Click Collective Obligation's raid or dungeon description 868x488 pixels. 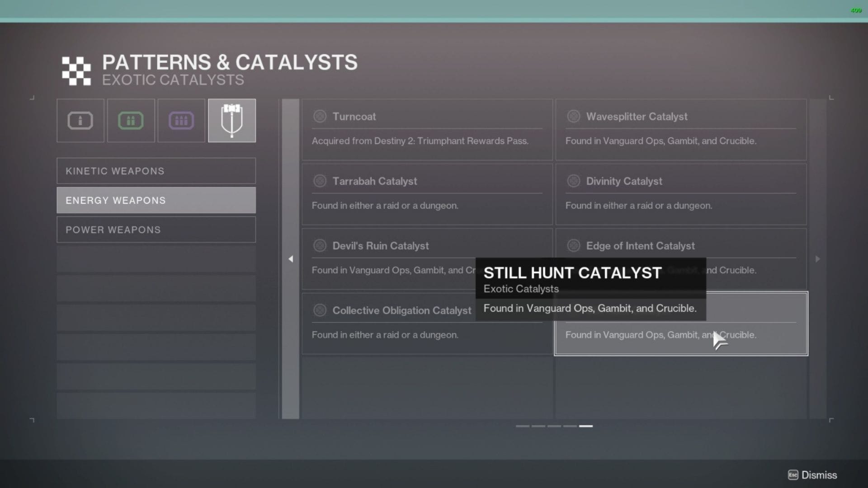(x=385, y=335)
